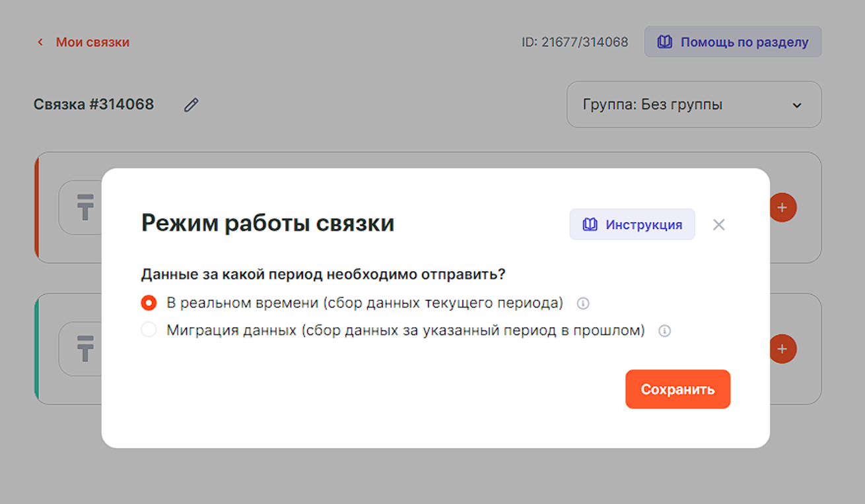
Task: Click the pencil icon to rename Связка #314068
Action: (191, 104)
